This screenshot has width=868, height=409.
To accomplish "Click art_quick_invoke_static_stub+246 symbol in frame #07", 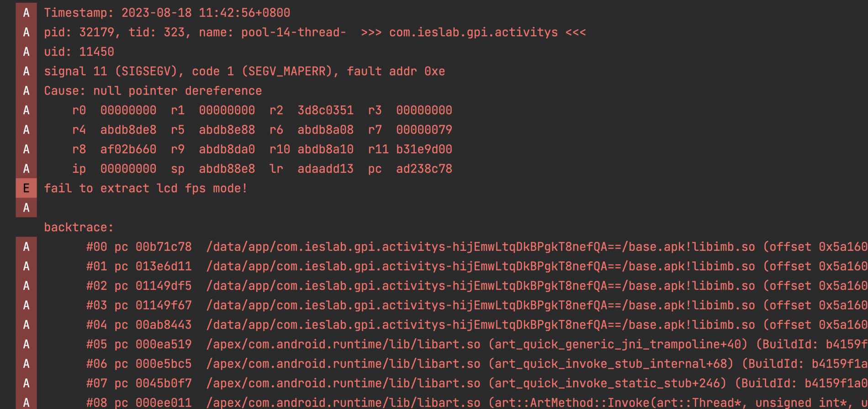I will point(607,383).
